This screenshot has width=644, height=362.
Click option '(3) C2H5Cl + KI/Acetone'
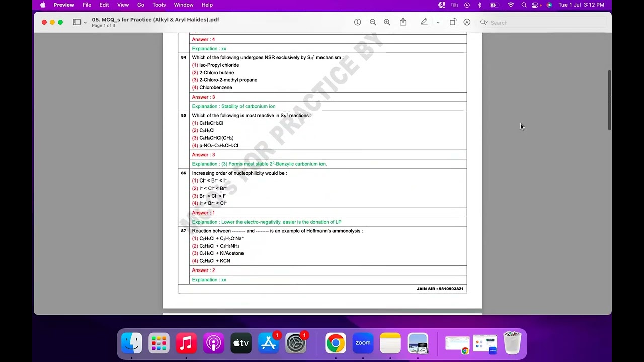pos(217,253)
